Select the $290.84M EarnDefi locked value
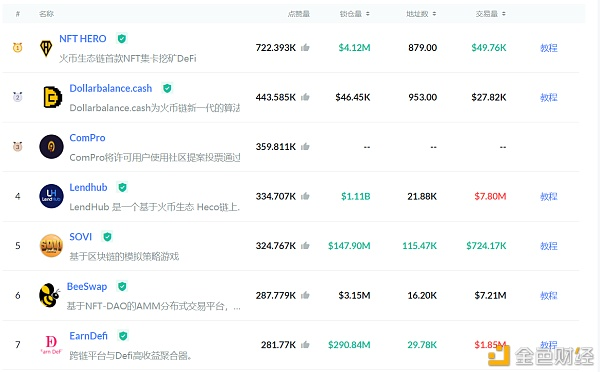This screenshot has width=600, height=372. tap(349, 345)
